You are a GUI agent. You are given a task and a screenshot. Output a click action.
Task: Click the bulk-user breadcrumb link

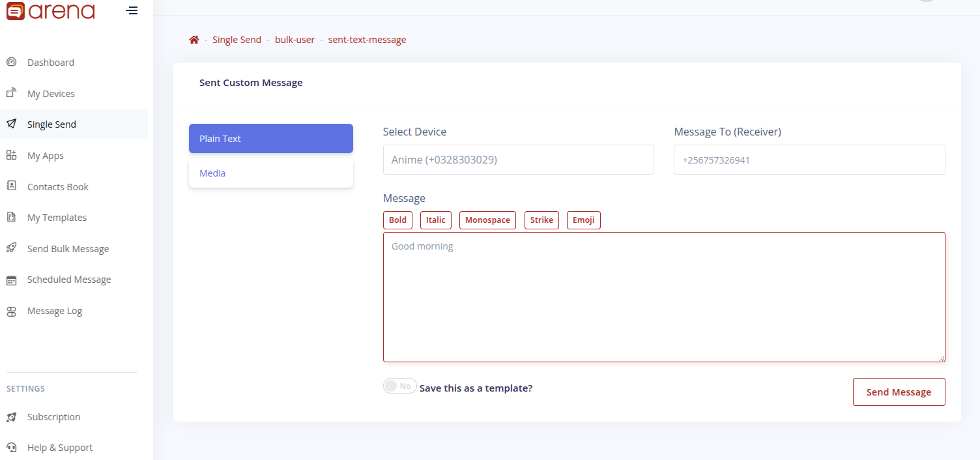pyautogui.click(x=295, y=40)
